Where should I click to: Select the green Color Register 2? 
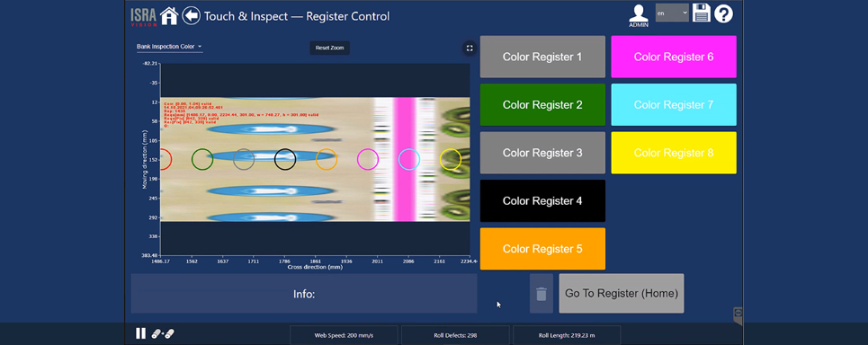[542, 104]
